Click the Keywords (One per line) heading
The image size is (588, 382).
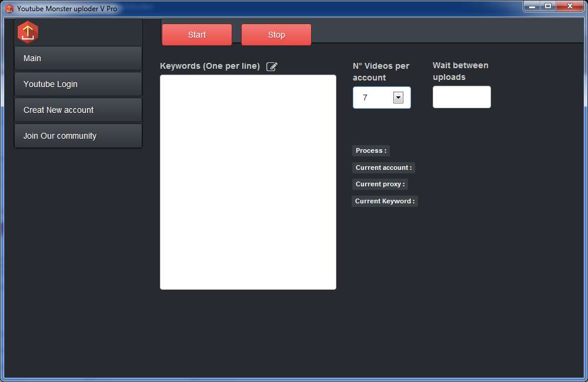(x=210, y=66)
